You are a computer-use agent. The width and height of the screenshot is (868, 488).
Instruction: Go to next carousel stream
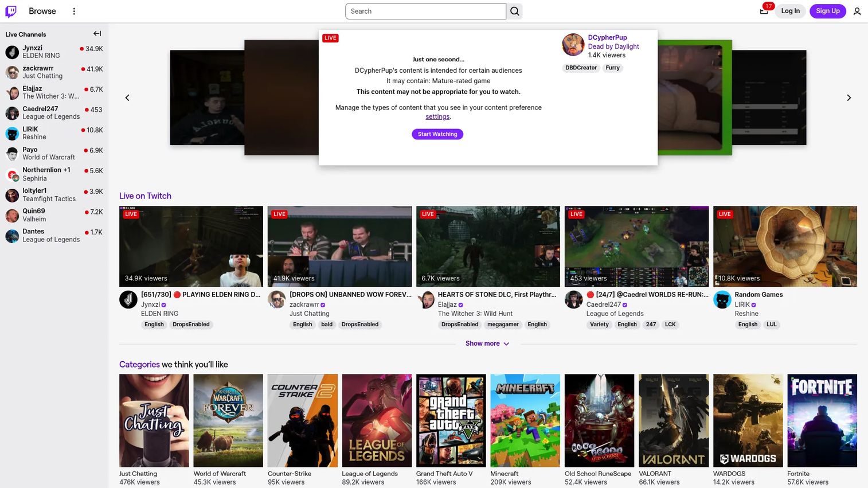849,98
